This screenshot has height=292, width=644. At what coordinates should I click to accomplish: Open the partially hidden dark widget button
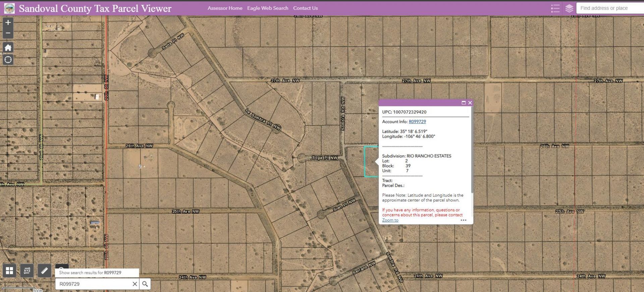click(x=62, y=266)
